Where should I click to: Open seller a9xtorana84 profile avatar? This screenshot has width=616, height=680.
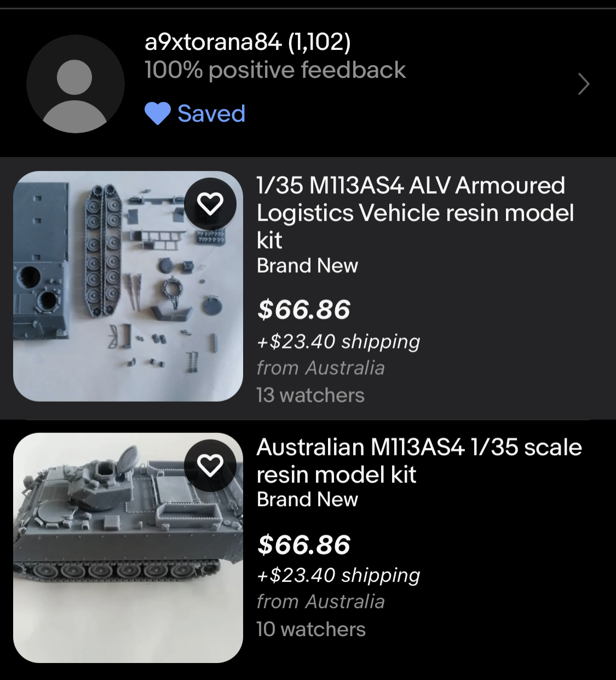(x=76, y=84)
